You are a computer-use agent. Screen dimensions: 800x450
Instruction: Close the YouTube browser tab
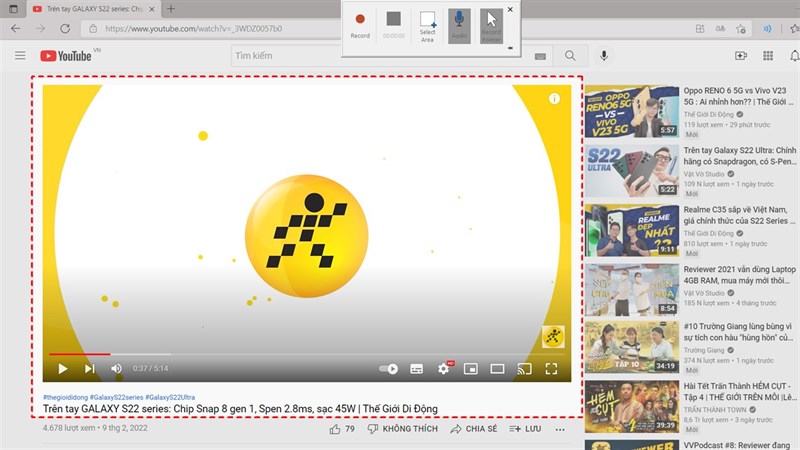pos(152,9)
